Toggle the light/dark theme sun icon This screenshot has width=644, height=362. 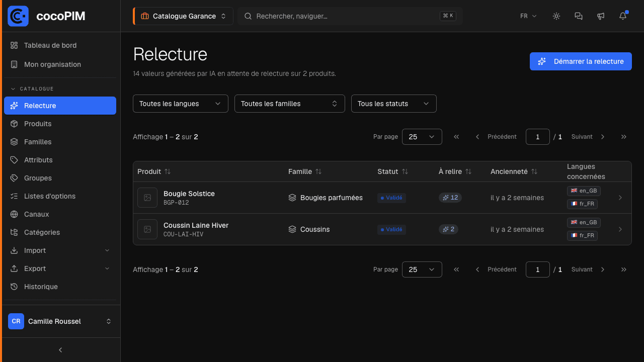[x=556, y=16]
